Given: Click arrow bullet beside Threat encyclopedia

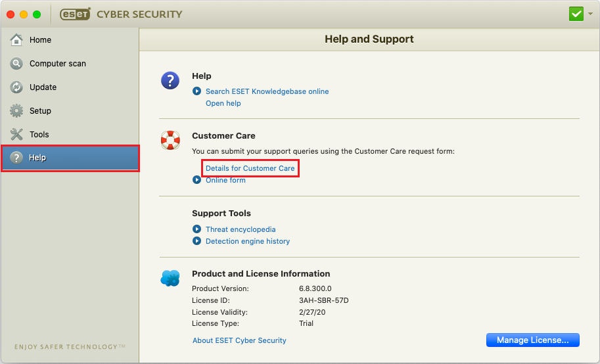Looking at the screenshot, I should 196,229.
